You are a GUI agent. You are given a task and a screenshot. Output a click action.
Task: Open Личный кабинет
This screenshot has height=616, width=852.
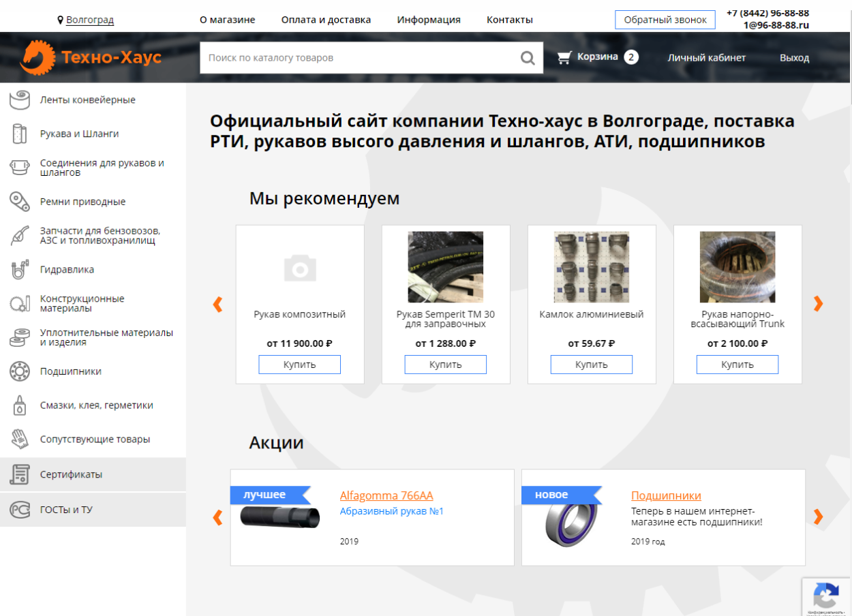point(707,58)
